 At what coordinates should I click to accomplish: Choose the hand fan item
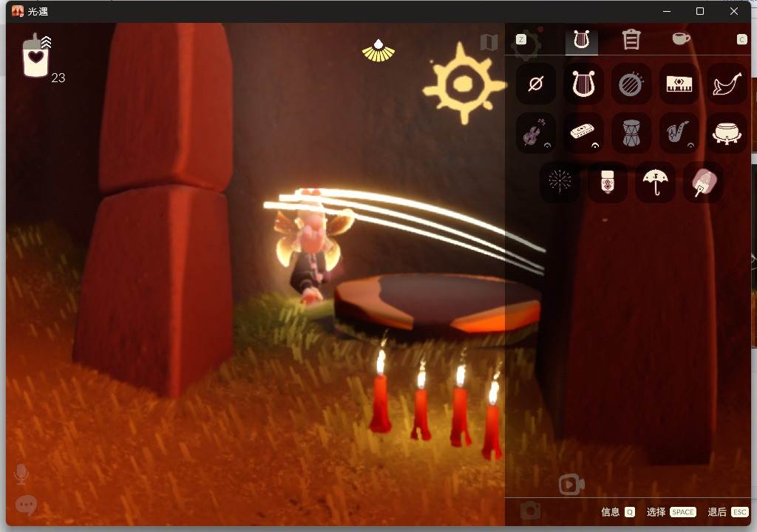click(703, 182)
